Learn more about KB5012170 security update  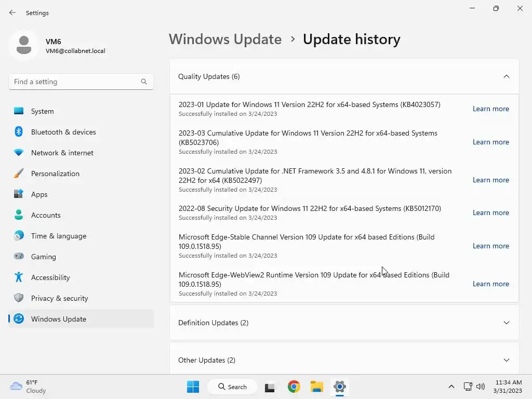click(x=490, y=212)
